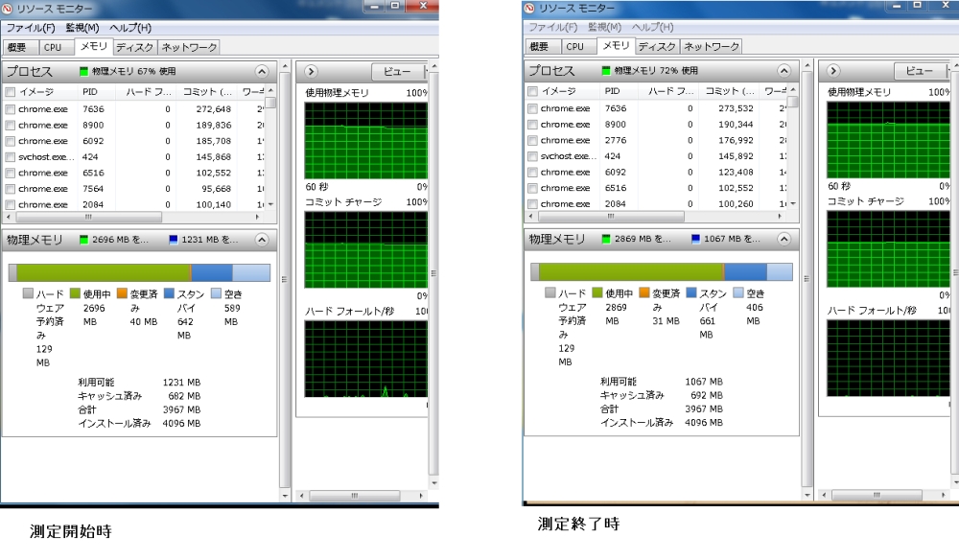Click 測定開始時 caption text
Screen dimensions: 959x560
tap(71, 531)
